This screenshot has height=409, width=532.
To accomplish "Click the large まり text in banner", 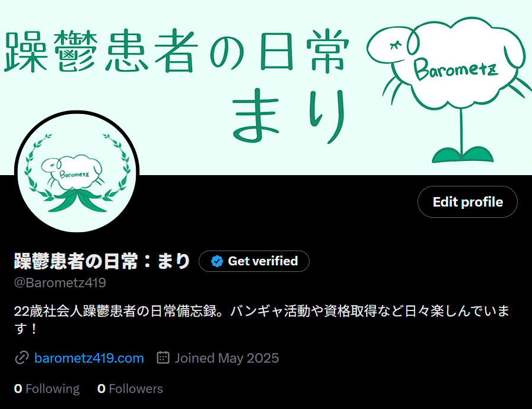I will click(289, 116).
